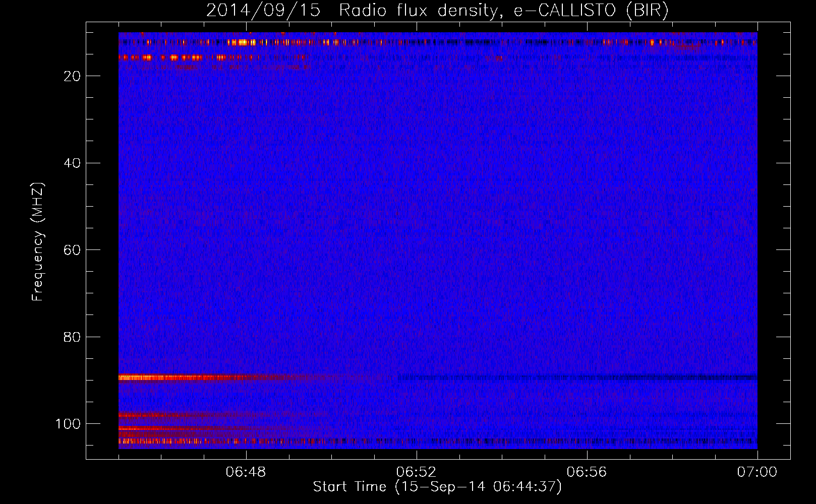Click the bright yellow burst segment near 12 MHz
This screenshot has height=504, width=816.
(241, 42)
